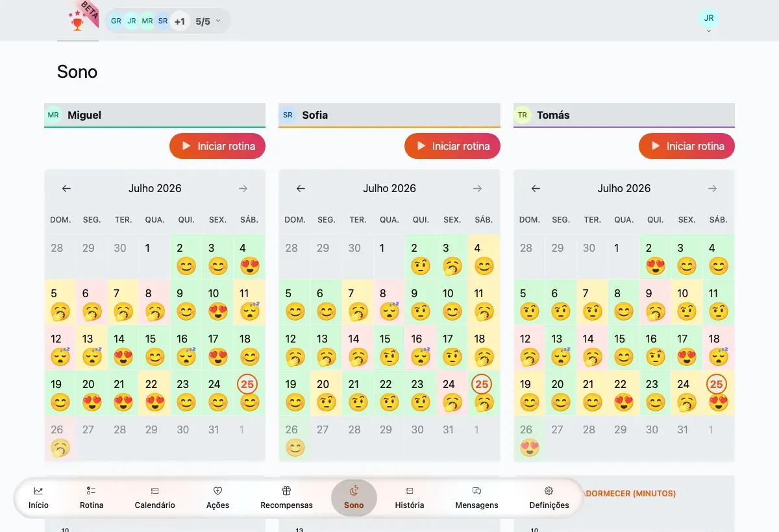Open the Definições gear icon
The width and height of the screenshot is (779, 532).
click(x=549, y=491)
